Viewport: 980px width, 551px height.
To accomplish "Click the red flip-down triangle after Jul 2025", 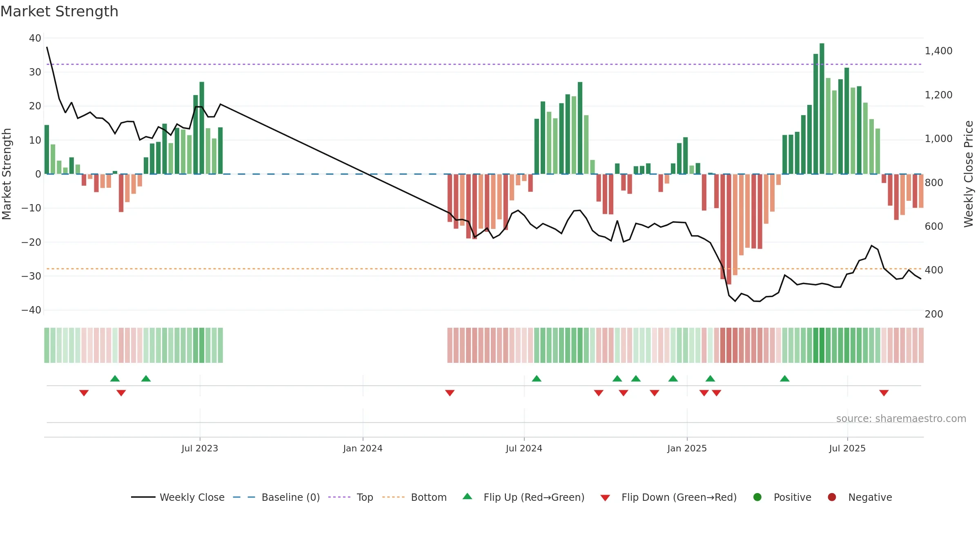I will pyautogui.click(x=884, y=393).
